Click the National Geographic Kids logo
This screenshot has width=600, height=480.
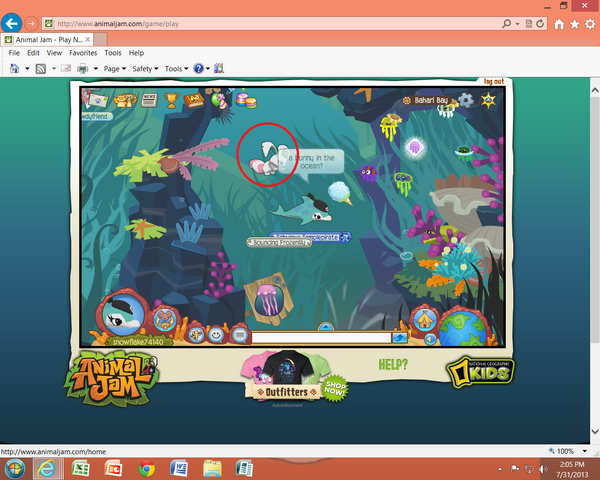(481, 372)
